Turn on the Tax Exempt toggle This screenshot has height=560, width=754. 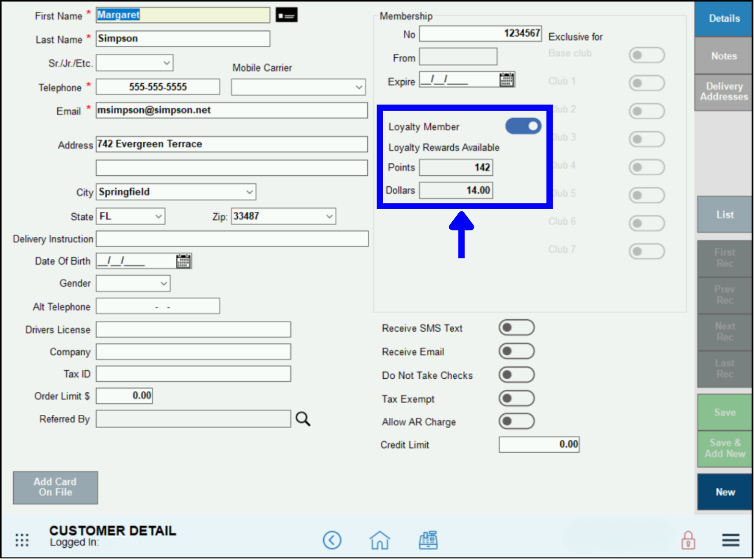517,398
